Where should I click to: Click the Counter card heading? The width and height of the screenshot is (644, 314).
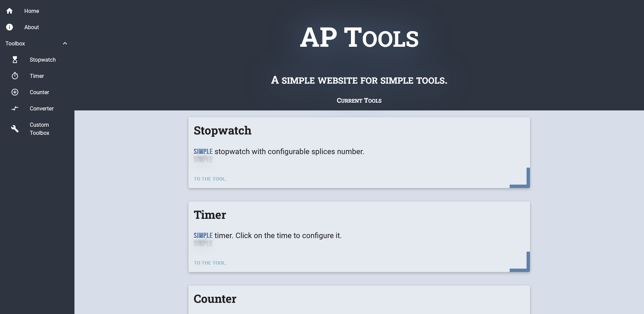pos(215,299)
